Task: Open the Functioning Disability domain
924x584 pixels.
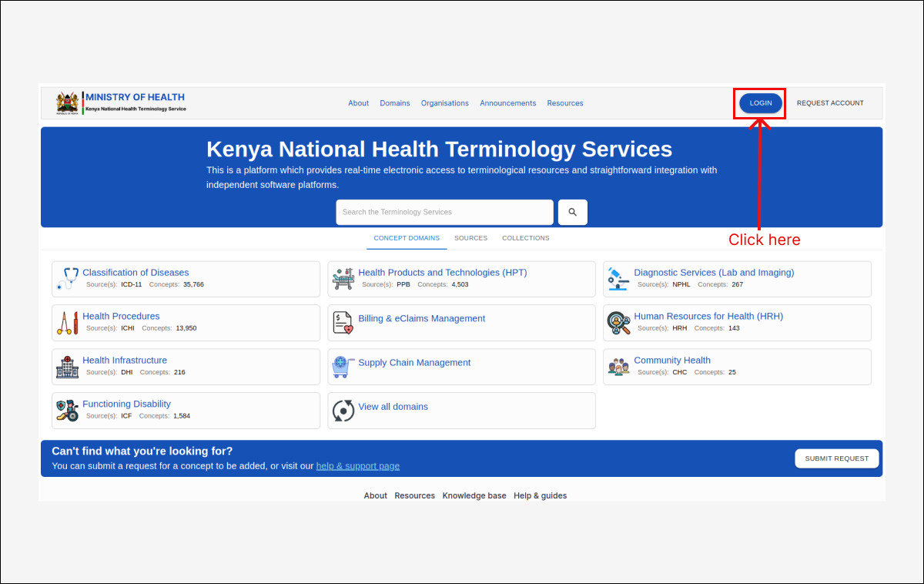Action: pos(126,404)
